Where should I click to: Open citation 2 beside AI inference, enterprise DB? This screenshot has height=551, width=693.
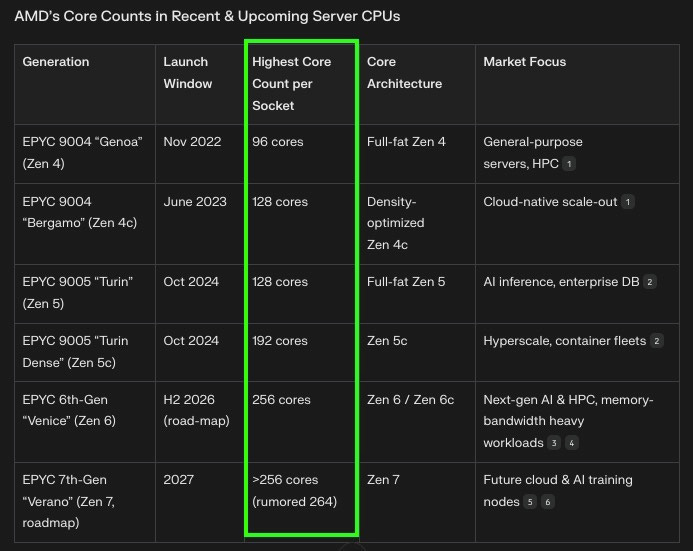pos(650,282)
